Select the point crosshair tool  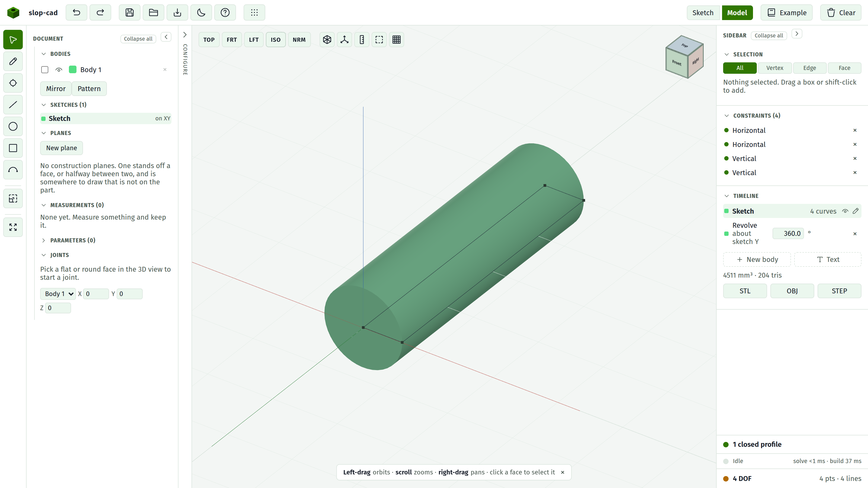pos(13,83)
